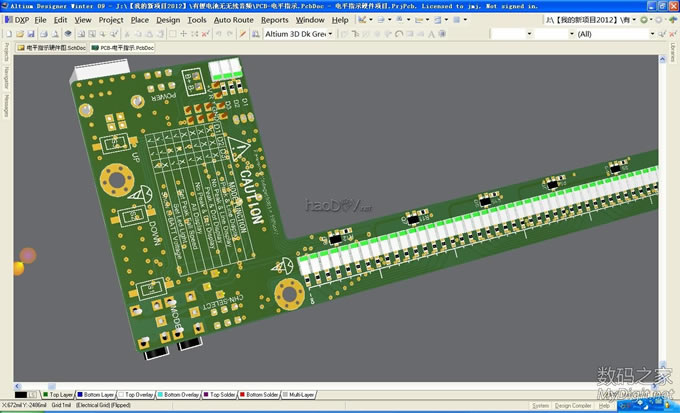Viewport: 680px width, 413px height.
Task: Open the Projects side panel
Action: pyautogui.click(x=5, y=54)
